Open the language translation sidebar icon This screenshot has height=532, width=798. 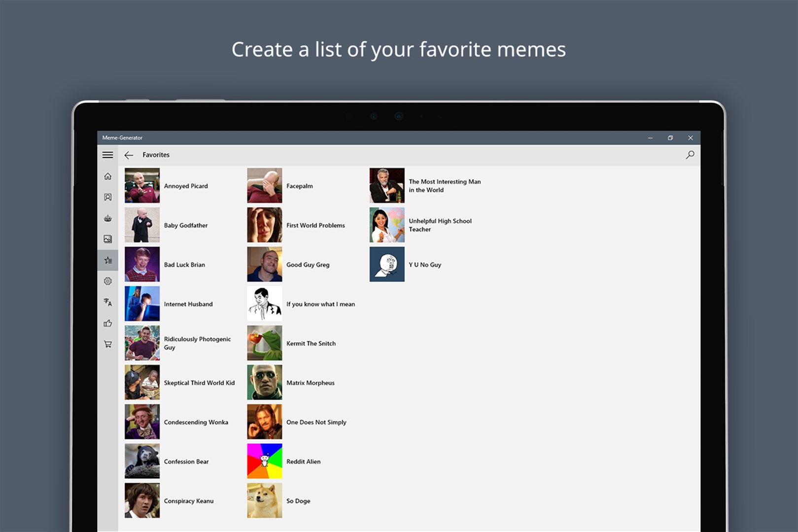[107, 302]
